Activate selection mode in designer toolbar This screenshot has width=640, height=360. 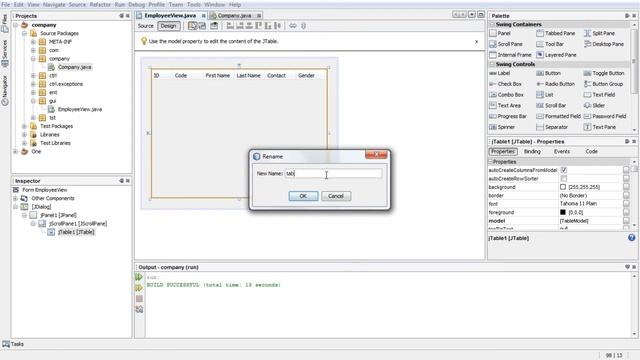coord(192,26)
